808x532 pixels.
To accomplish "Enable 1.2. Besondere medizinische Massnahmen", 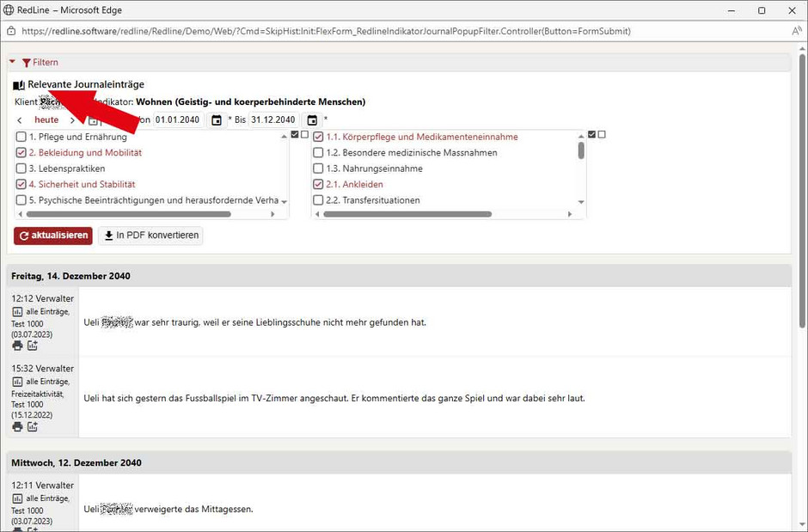I will tap(318, 152).
